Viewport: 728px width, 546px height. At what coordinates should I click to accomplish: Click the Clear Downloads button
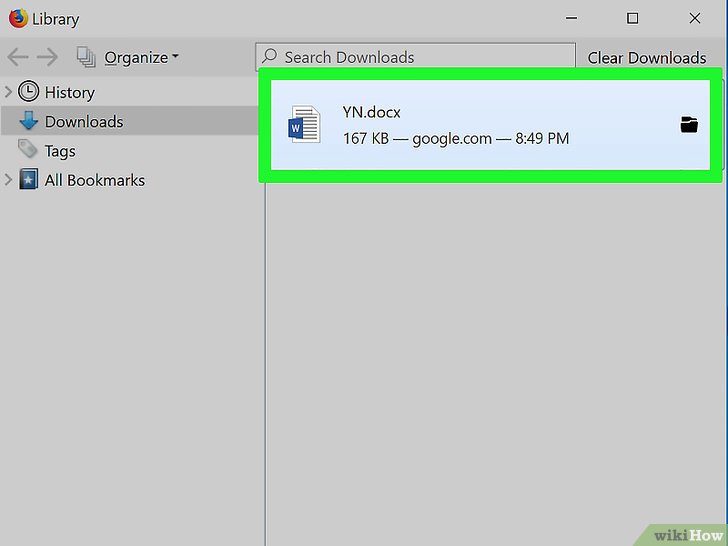[647, 58]
